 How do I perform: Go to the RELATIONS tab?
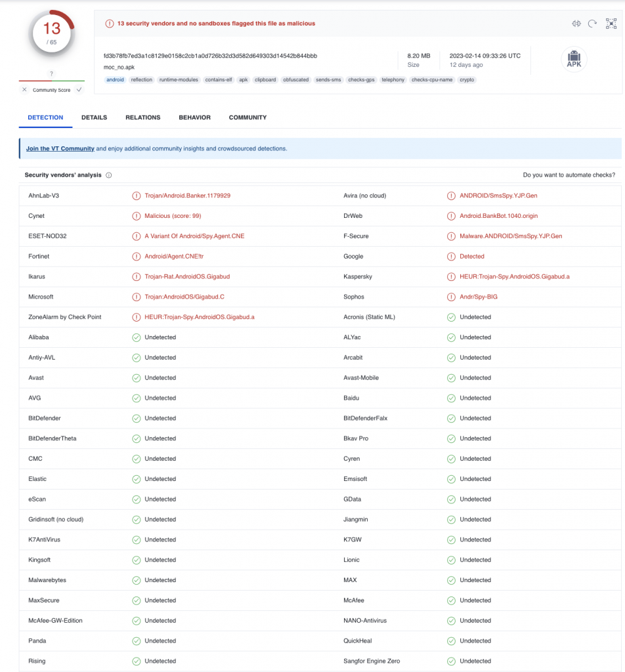coord(142,117)
